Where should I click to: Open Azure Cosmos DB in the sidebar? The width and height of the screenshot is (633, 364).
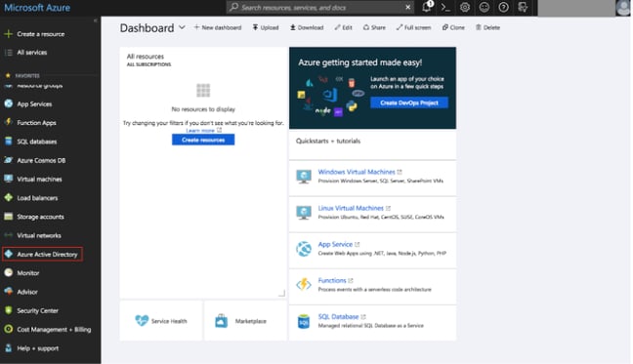(41, 160)
